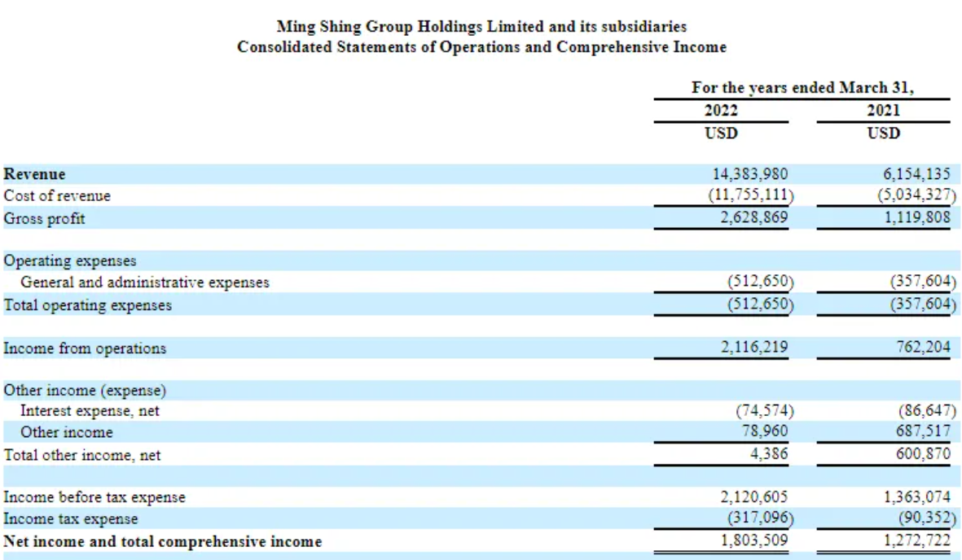Click the heading 'Consolidated Statements of Operations and Comprehensive Income'
Screen dimensions: 962x560
481,47
